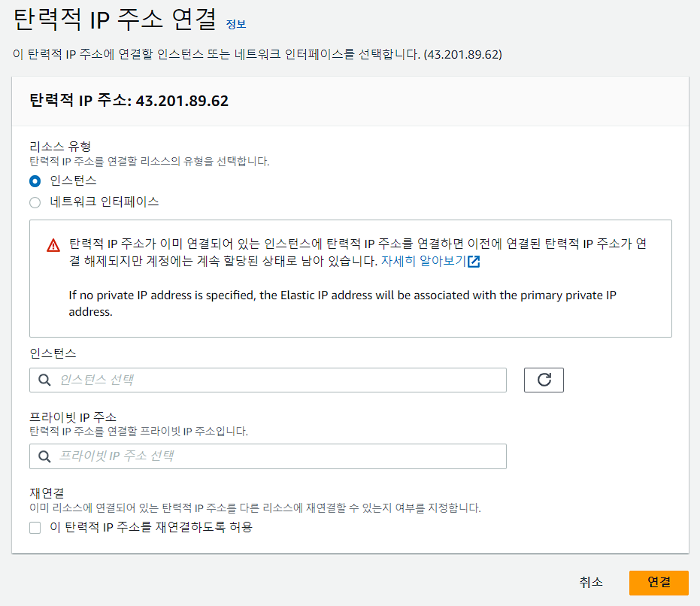Click the search icon in 인스턴스 선택 field
700x606 pixels.
coord(44,380)
